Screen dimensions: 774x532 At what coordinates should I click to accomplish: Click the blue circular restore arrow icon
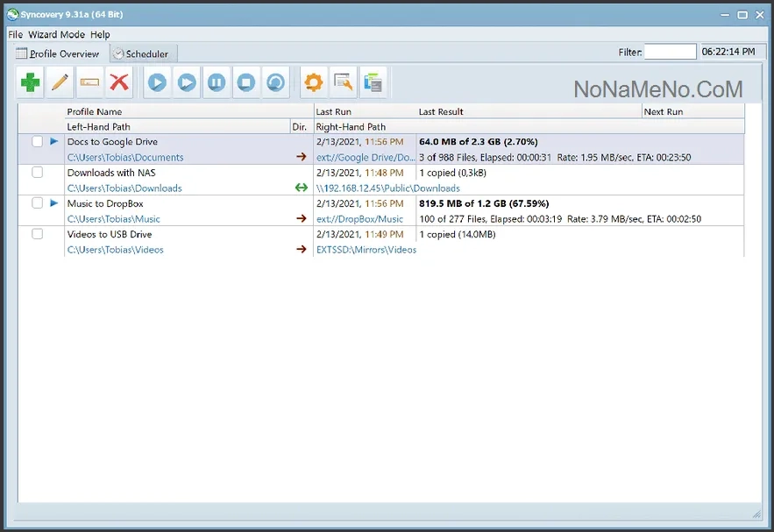pyautogui.click(x=275, y=82)
